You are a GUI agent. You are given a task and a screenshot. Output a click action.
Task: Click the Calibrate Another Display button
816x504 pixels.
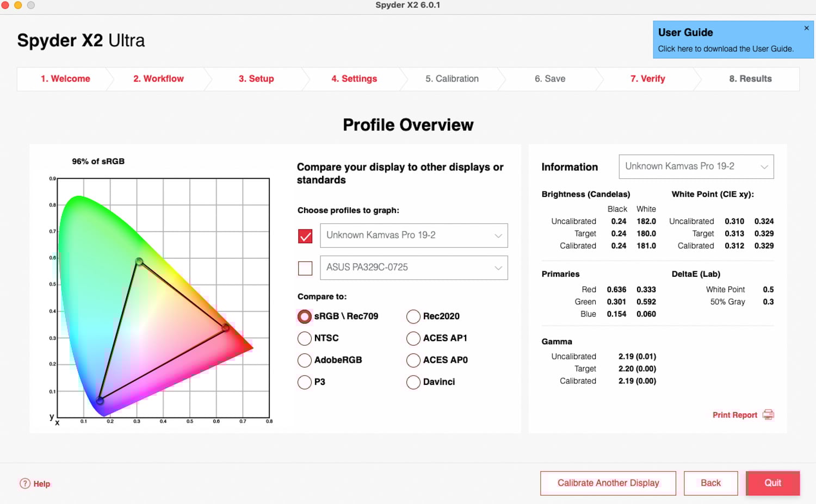click(x=608, y=483)
